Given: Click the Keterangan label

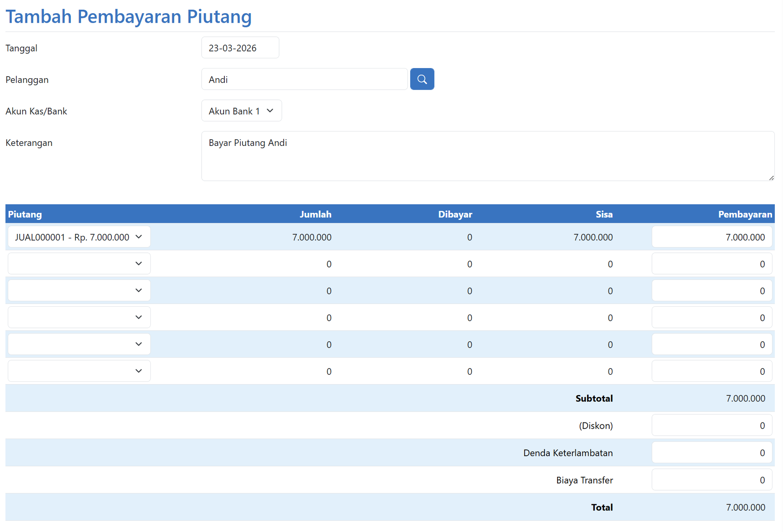Looking at the screenshot, I should coord(29,143).
